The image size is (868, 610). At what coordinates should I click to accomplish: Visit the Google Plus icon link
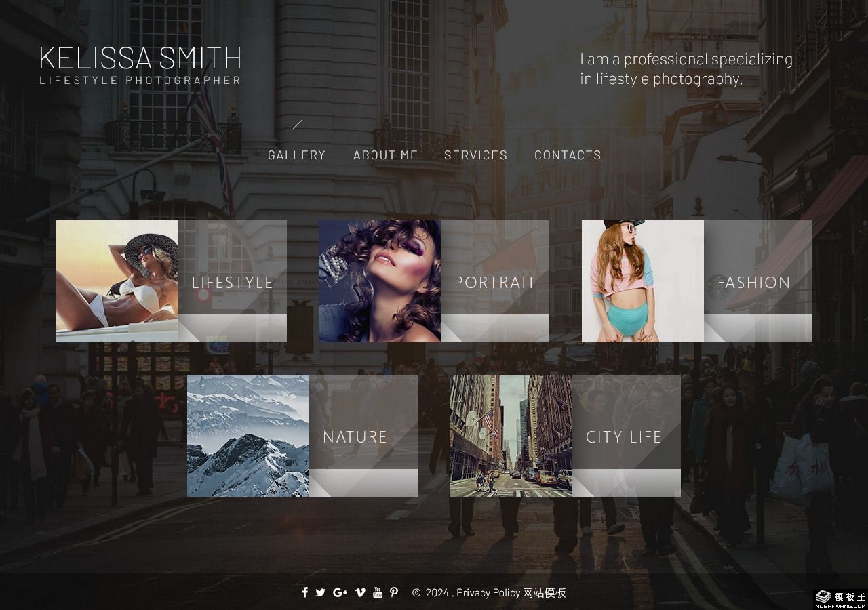pos(340,592)
